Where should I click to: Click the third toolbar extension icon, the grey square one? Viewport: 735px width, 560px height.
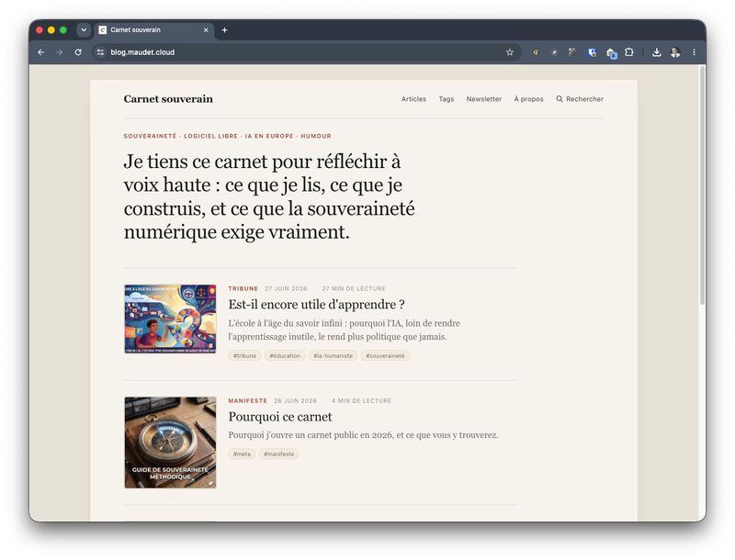click(572, 52)
